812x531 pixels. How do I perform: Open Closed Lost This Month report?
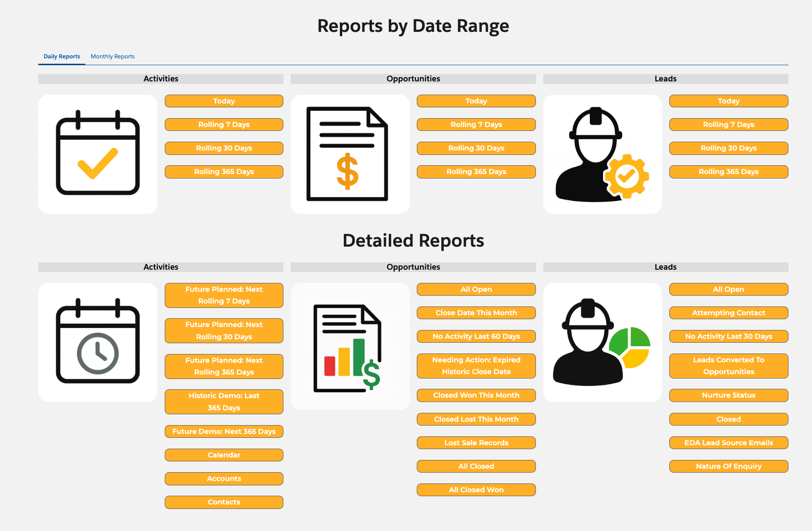point(476,419)
